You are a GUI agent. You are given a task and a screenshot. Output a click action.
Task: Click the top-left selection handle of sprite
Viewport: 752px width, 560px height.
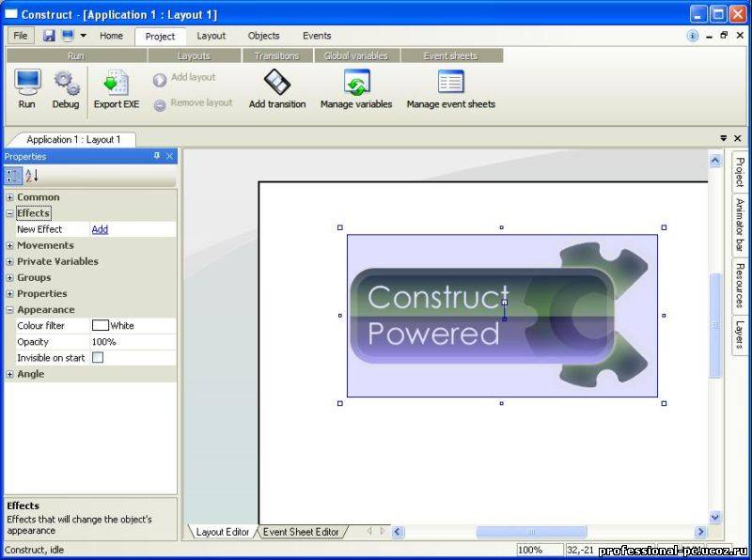click(340, 227)
